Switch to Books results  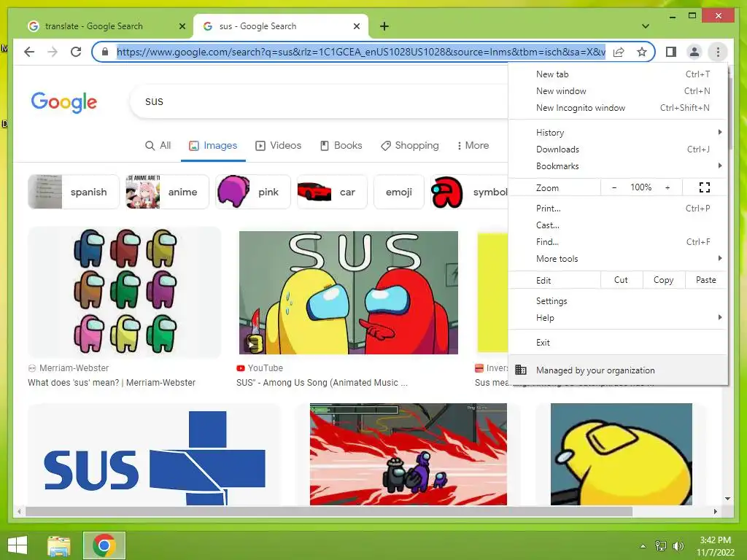coord(341,145)
